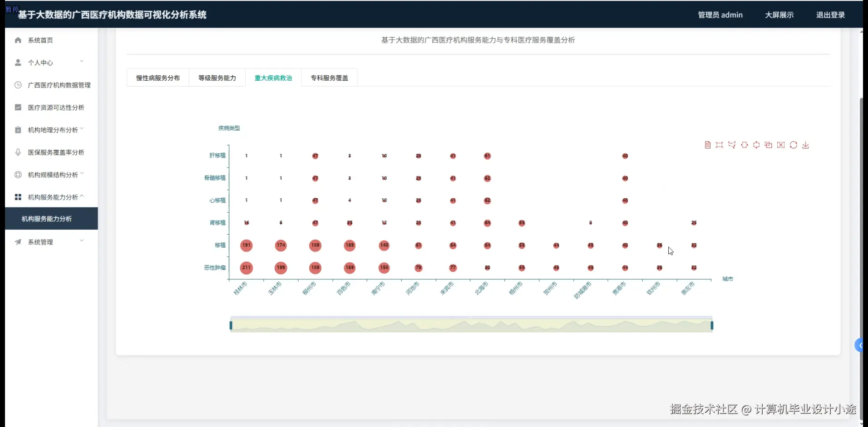Click 退出登录 to log out
Viewport: 868px width, 427px height.
[x=830, y=15]
